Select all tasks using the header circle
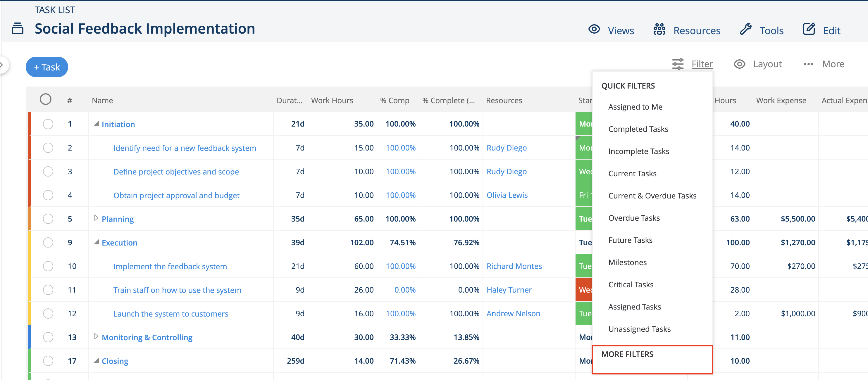 coord(46,99)
